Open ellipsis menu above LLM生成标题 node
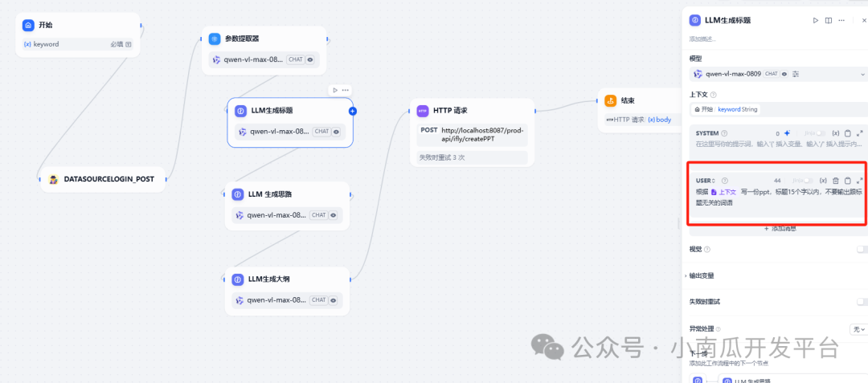The height and width of the screenshot is (383, 868). (346, 90)
